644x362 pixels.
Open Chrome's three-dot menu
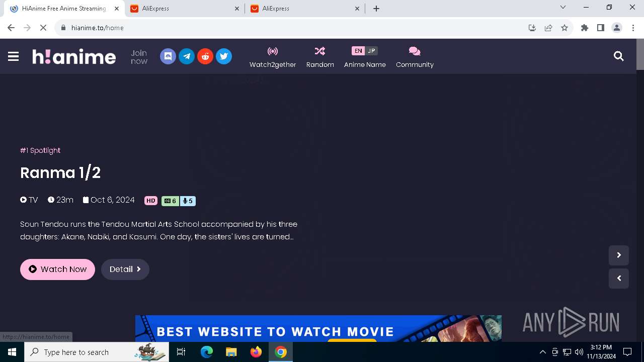pyautogui.click(x=633, y=28)
